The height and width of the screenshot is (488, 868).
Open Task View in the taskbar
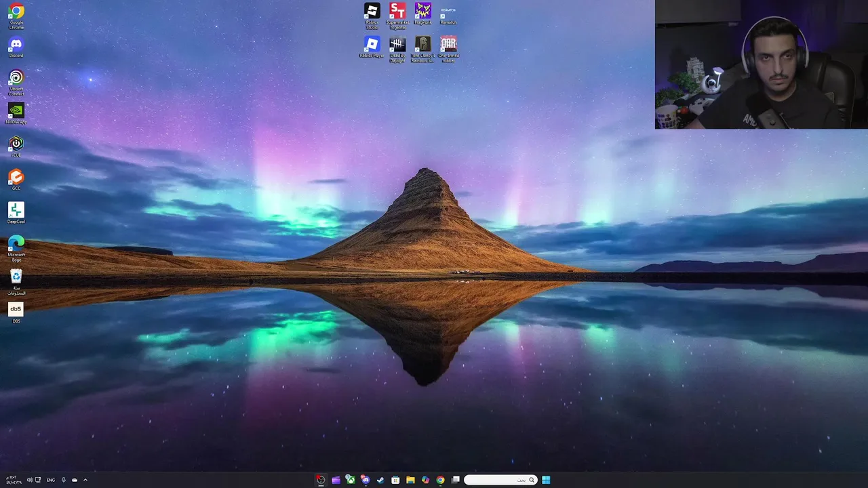tap(456, 480)
